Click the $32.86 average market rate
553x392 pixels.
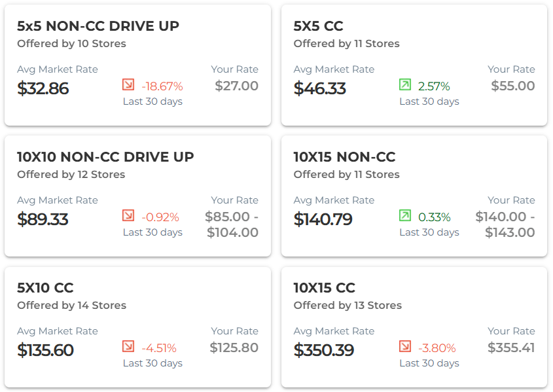43,88
